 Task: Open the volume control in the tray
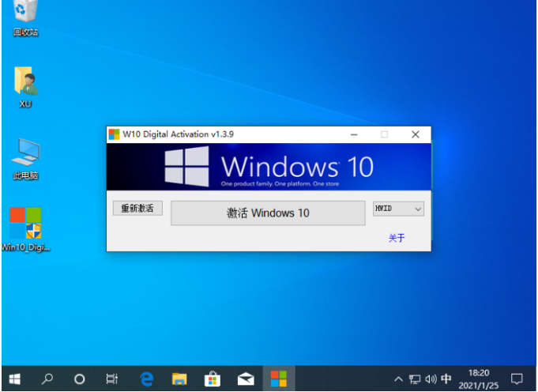(431, 379)
